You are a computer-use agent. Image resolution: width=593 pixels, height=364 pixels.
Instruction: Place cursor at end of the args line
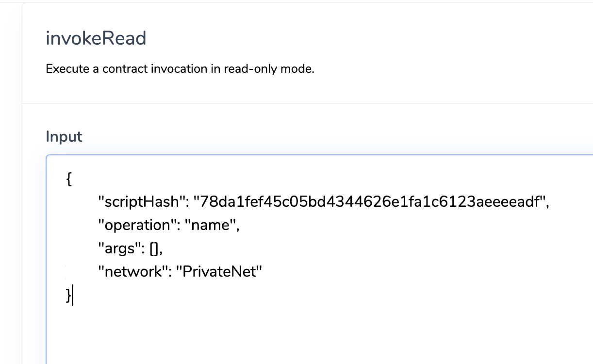point(166,248)
